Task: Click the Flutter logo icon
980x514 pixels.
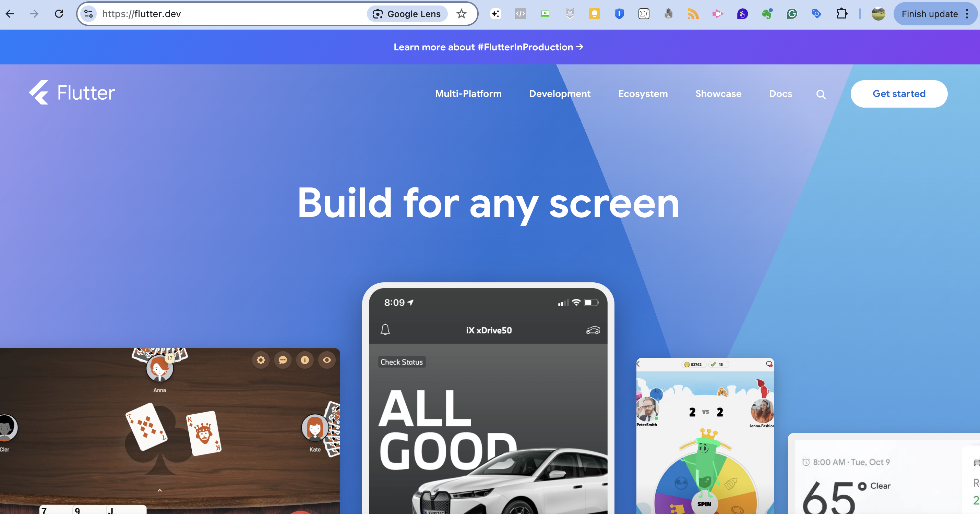Action: coord(39,93)
